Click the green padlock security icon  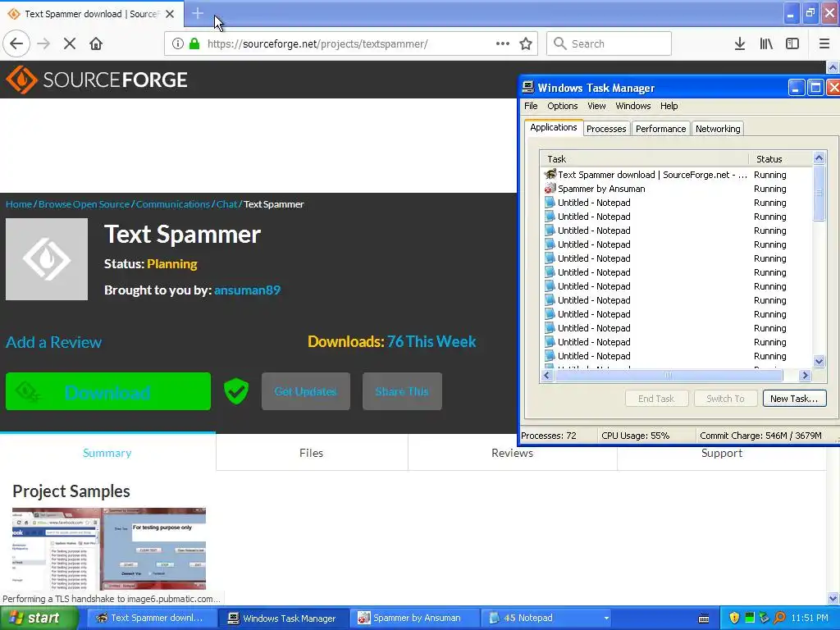[x=194, y=44]
